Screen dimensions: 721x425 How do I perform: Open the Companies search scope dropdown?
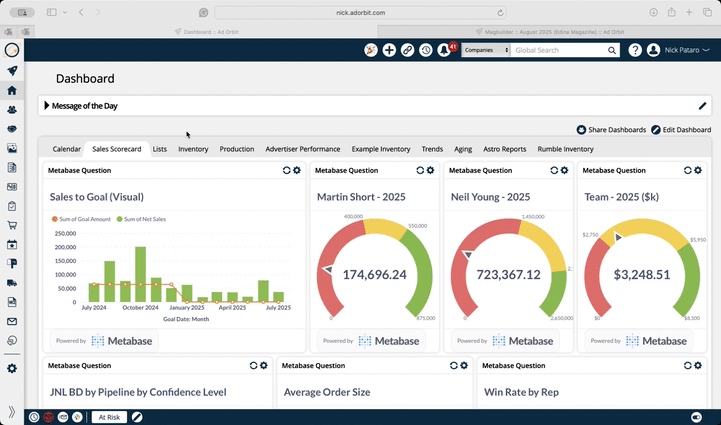[x=486, y=50]
